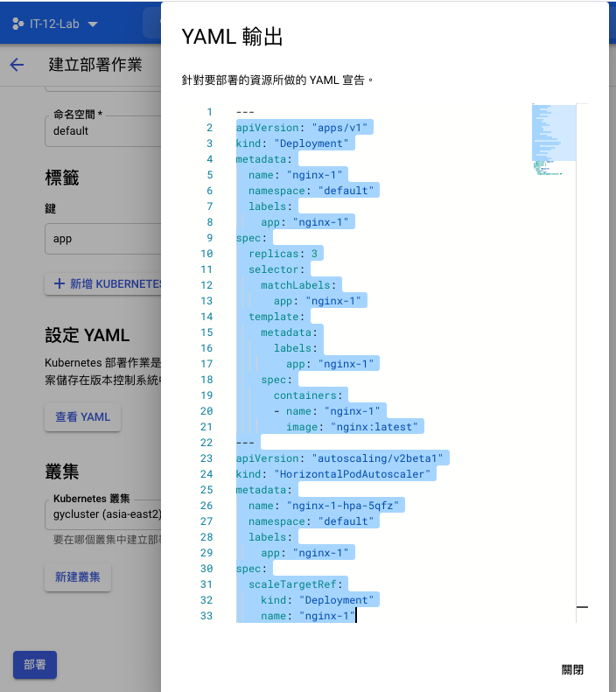This screenshot has width=616, height=692.
Task: Click the 查看 YAML button
Action: [x=82, y=417]
